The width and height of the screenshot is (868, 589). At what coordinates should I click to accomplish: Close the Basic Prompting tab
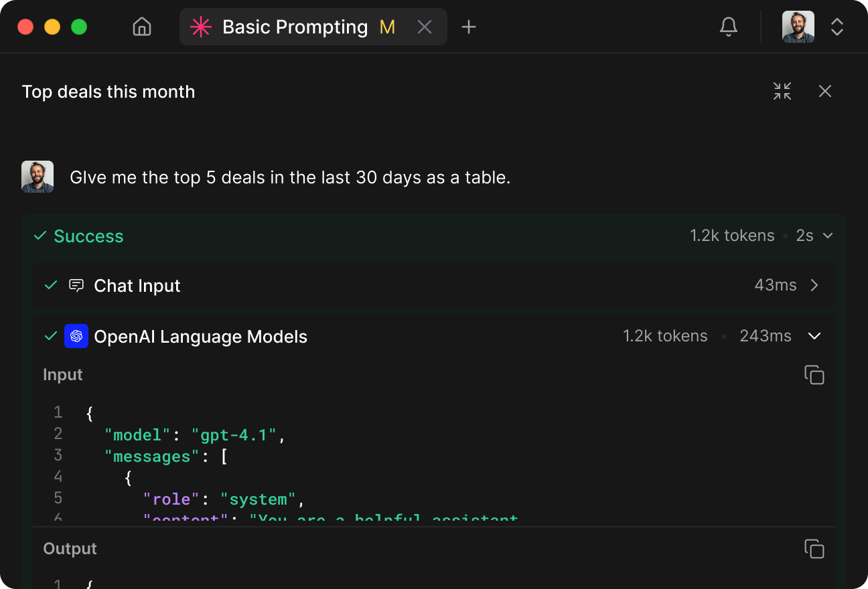(425, 27)
